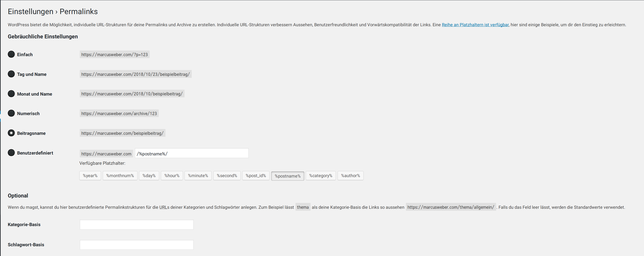Click the %year% placeholder button
644x256 pixels.
point(90,176)
